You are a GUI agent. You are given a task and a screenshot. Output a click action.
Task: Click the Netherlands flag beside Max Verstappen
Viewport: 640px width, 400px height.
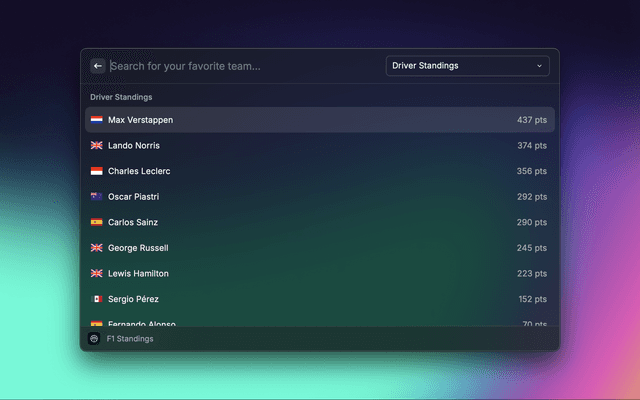[97, 120]
